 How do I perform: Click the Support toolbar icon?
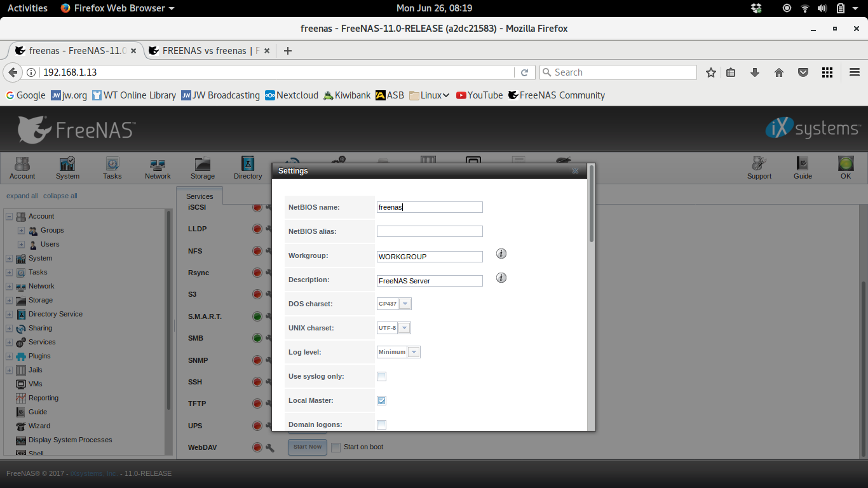(x=759, y=168)
